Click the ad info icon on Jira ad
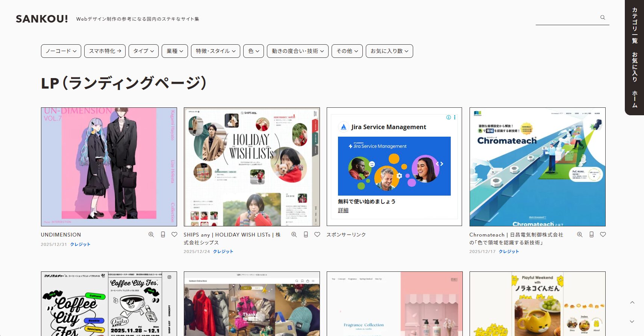 click(449, 118)
